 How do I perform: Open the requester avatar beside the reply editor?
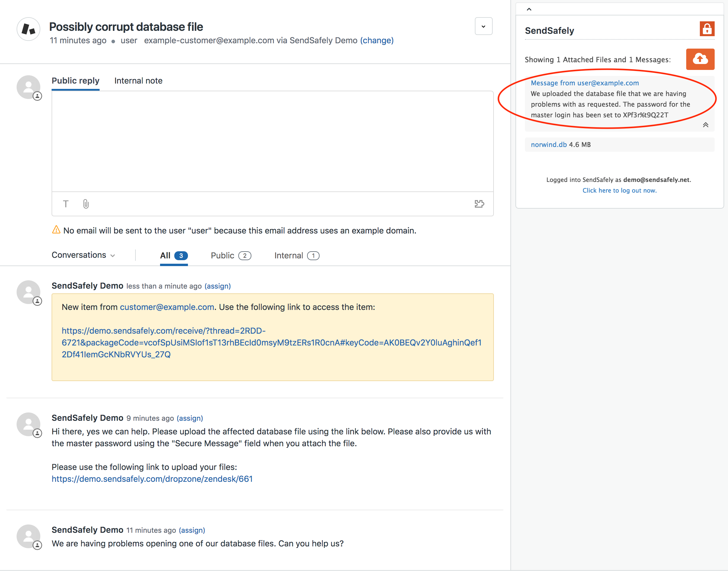[29, 87]
